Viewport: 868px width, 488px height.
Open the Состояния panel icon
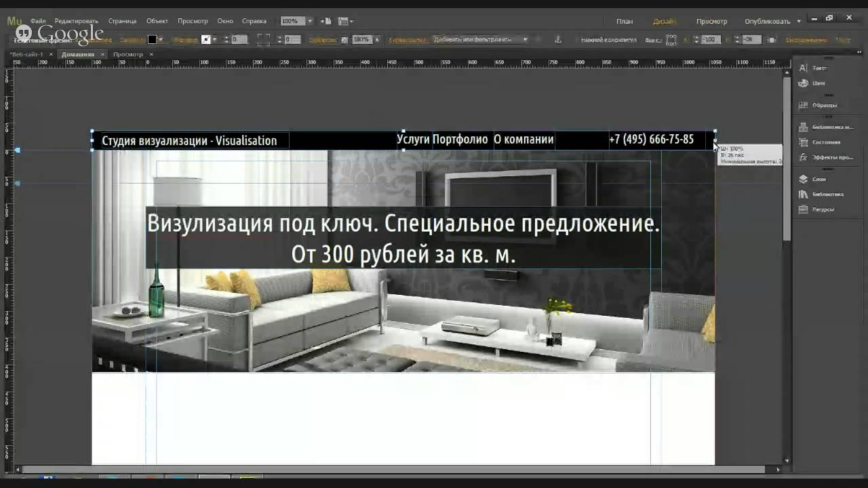pos(804,142)
